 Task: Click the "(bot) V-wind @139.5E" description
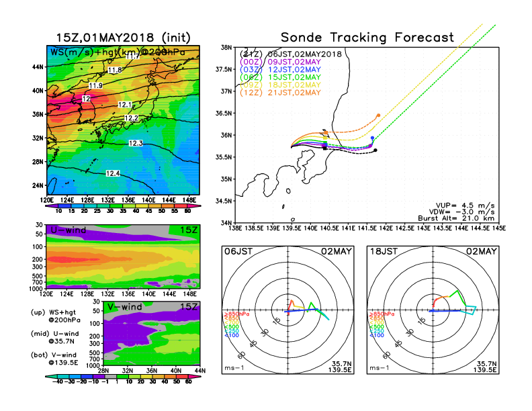point(54,359)
